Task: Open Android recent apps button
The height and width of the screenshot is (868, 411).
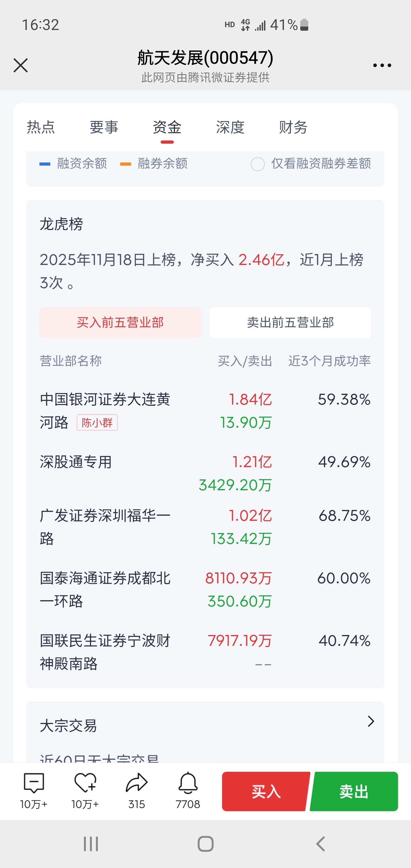Action: coord(91,844)
